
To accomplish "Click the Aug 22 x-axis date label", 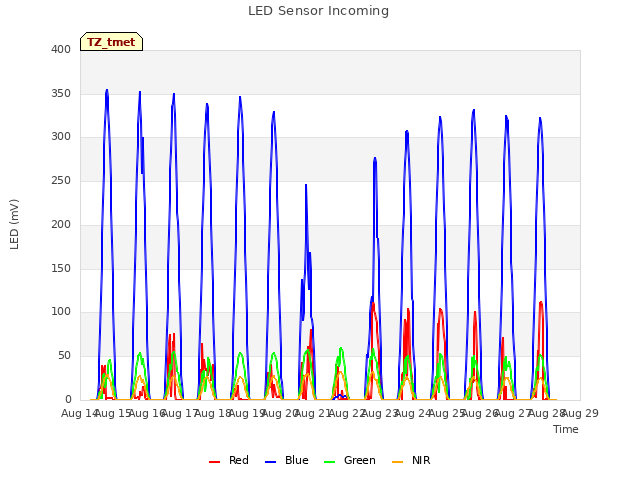I will tap(347, 413).
